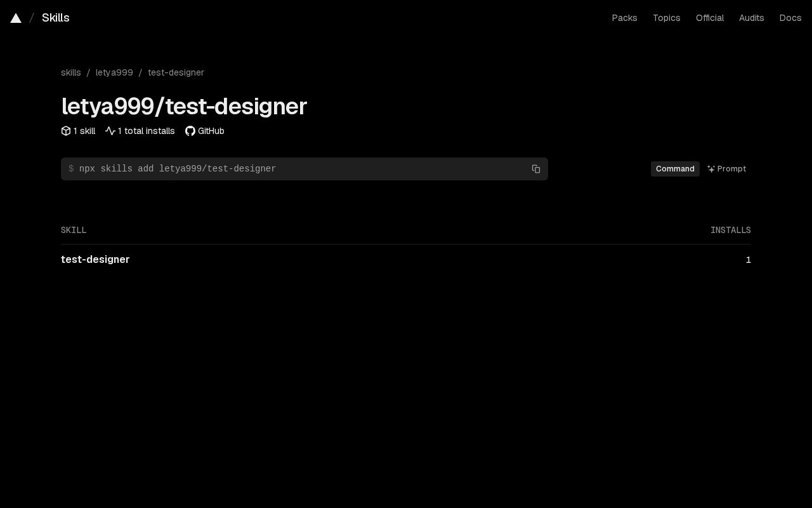
Task: Click the npx skills add command text
Action: point(178,169)
